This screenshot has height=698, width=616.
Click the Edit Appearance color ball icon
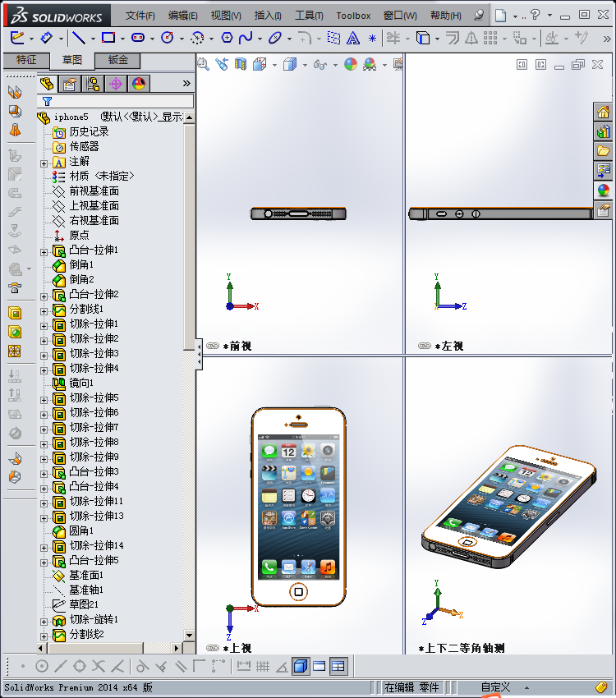tap(351, 65)
